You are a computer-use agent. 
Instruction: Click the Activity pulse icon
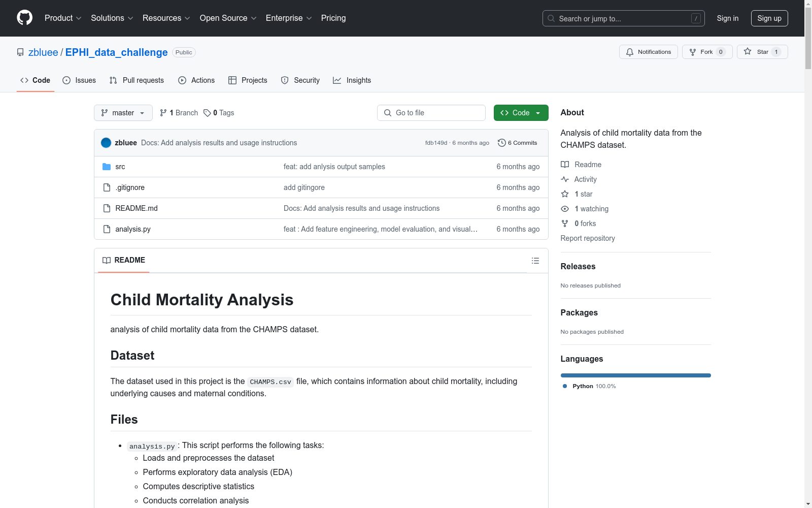tap(565, 179)
